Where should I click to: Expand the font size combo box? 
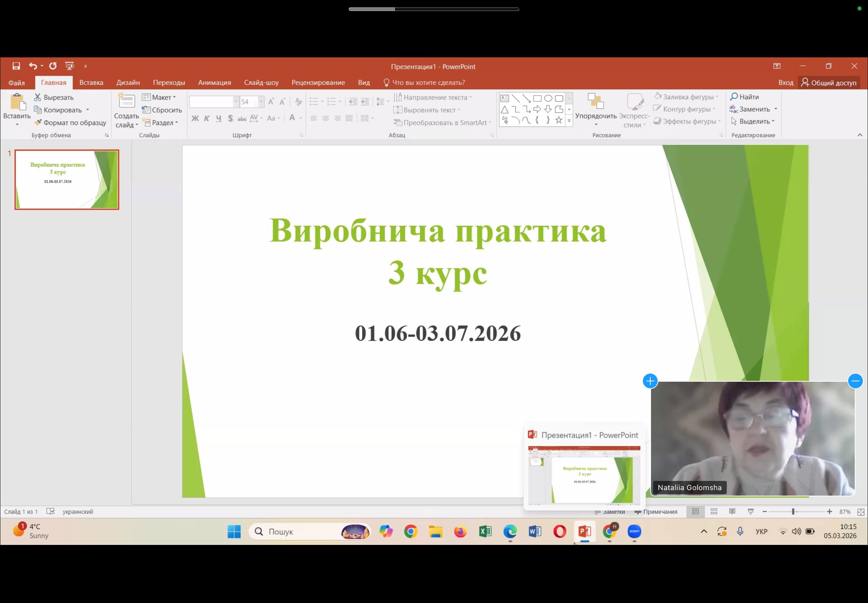coord(261,101)
